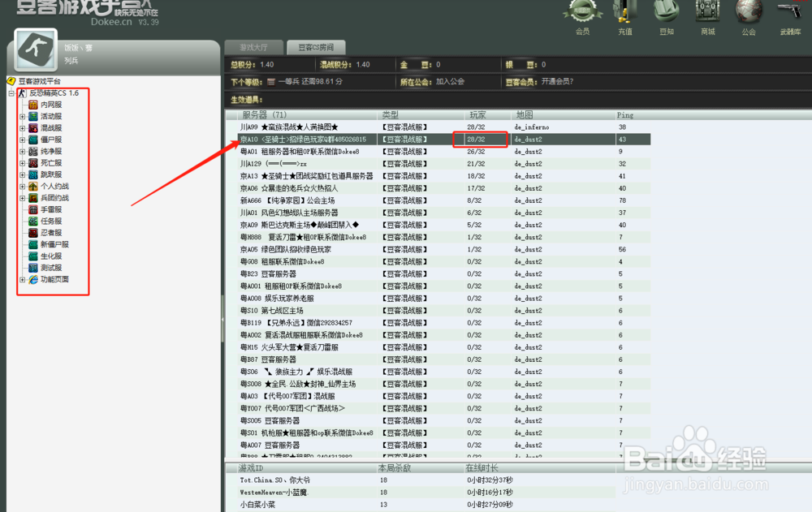Select server row 京A09 斯巴达克斯主场
812x512 pixels.
coord(444,226)
